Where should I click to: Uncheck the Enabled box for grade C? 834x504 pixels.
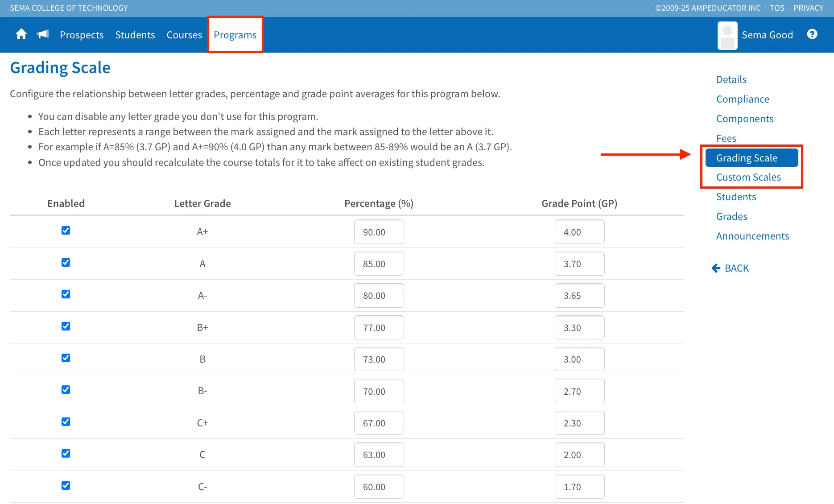[66, 454]
